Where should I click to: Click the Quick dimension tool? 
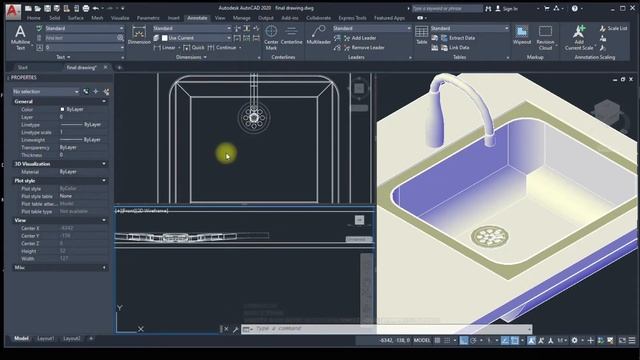193,48
